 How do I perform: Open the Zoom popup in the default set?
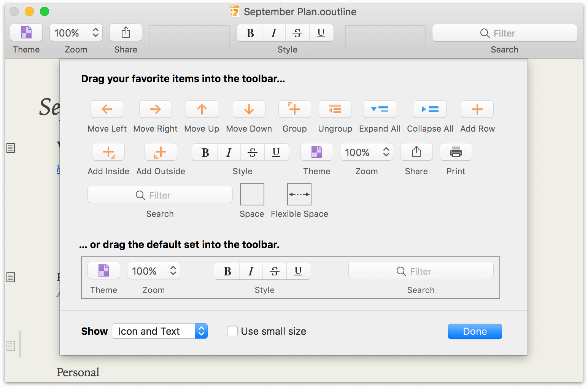pyautogui.click(x=154, y=271)
